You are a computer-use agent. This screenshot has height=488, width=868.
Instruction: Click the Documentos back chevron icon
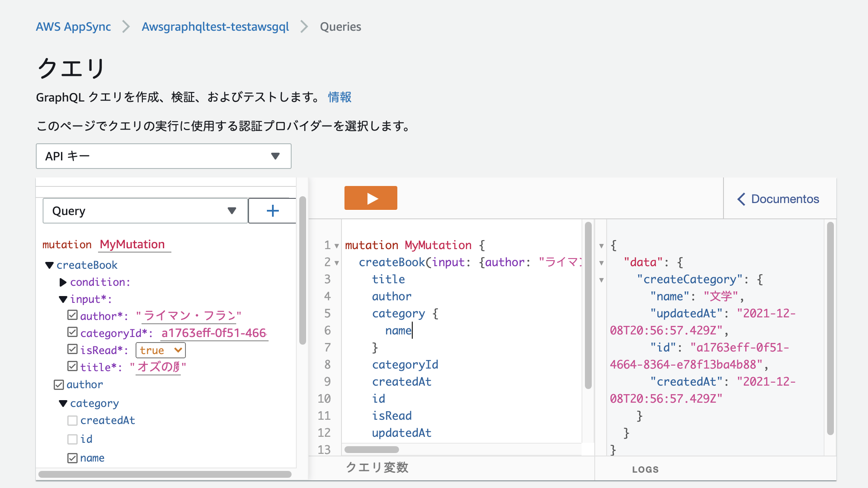pos(741,199)
